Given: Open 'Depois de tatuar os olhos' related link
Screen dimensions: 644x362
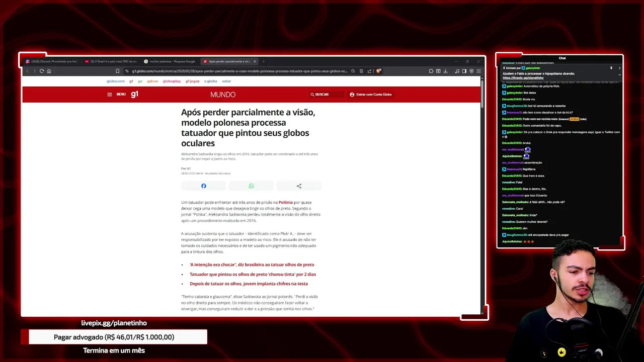Looking at the screenshot, I should pyautogui.click(x=249, y=284).
